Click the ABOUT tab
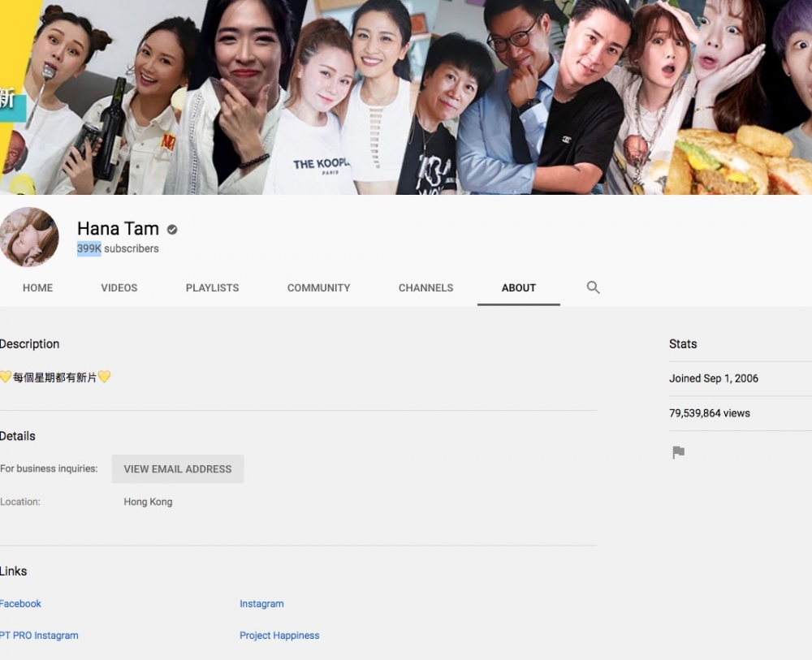The height and width of the screenshot is (660, 812). (x=519, y=288)
